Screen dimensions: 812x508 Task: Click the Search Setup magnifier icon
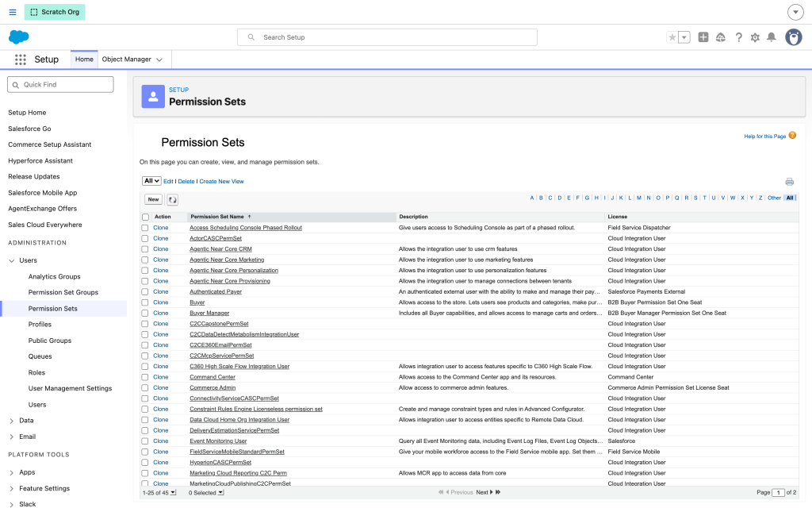(x=251, y=37)
